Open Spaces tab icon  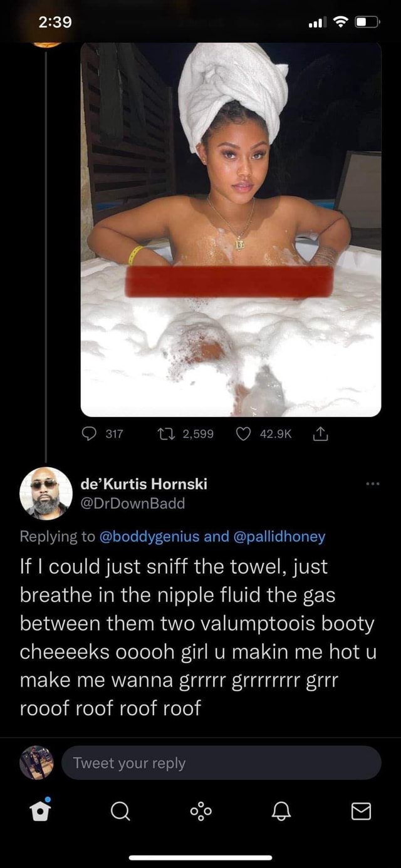pos(200,811)
